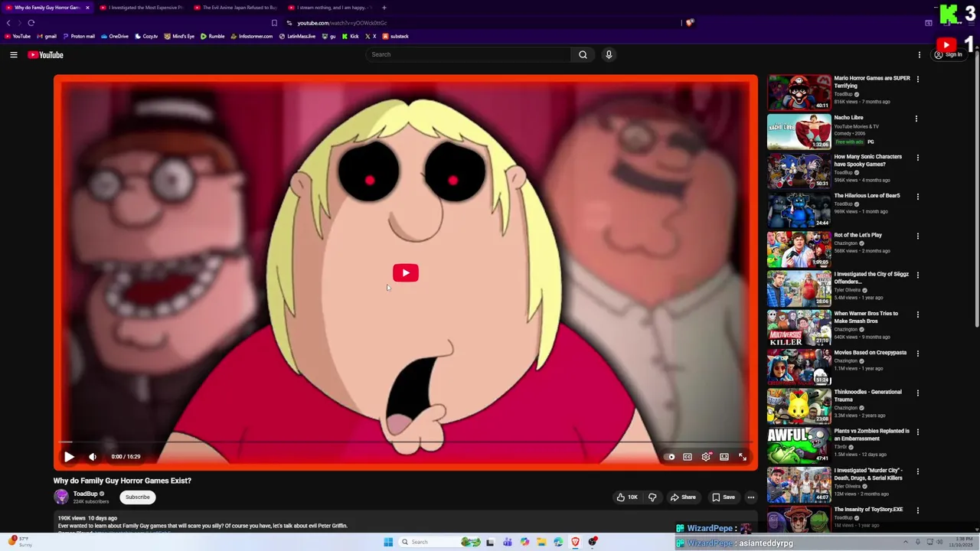Open the gmail bookmark

click(47, 36)
